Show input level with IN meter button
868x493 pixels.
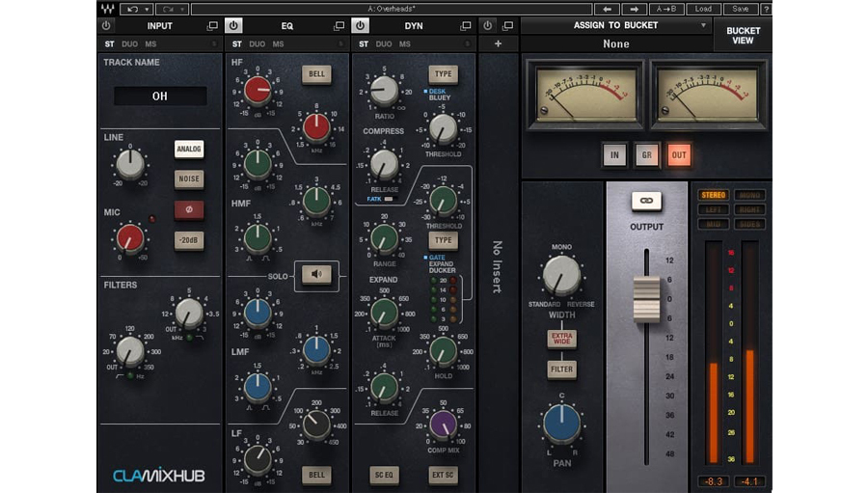point(614,155)
